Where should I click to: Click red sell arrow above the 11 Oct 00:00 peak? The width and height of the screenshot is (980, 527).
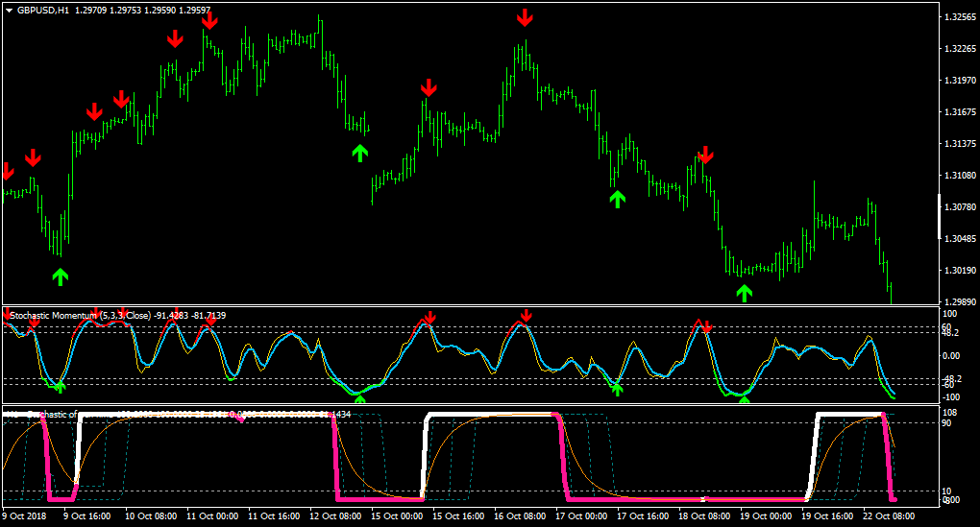209,20
